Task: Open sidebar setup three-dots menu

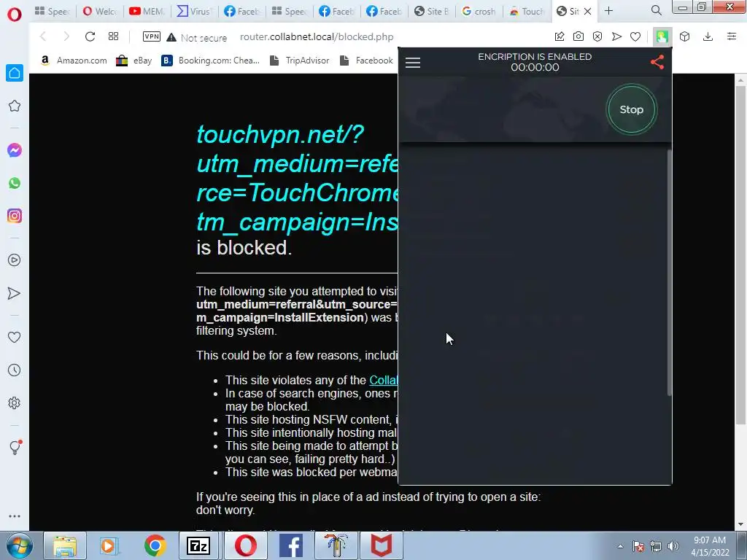Action: pyautogui.click(x=15, y=516)
